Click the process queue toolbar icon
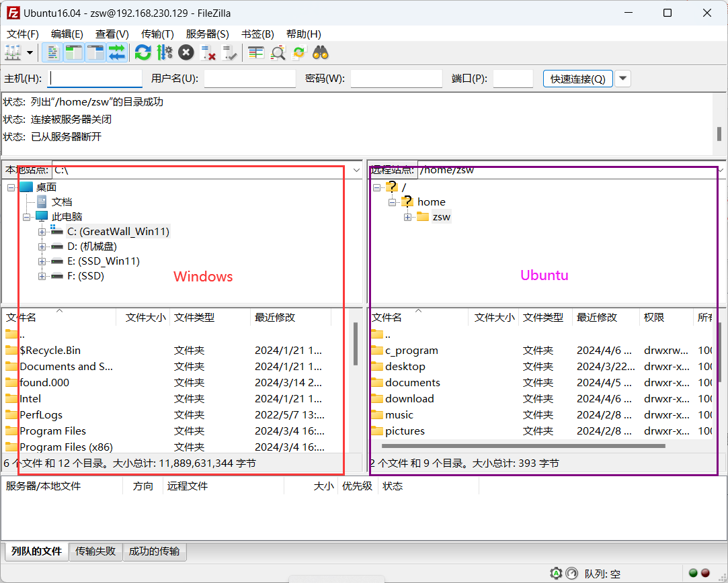Screen dimensions: 728x583 click(165, 53)
